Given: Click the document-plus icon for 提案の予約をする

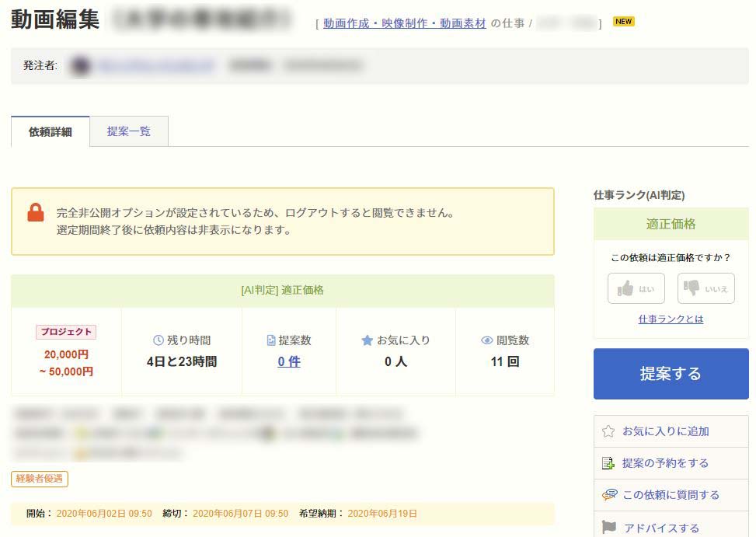Looking at the screenshot, I should tap(608, 463).
